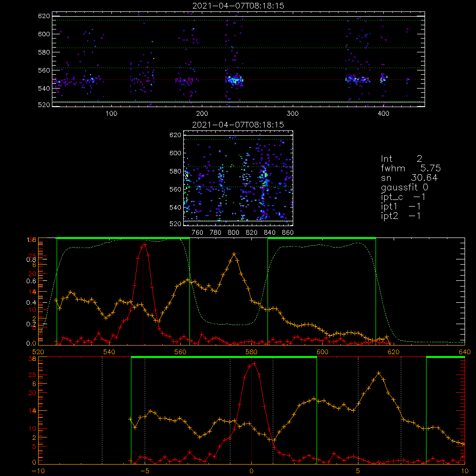Viewport: 476px width, 476px height.
Task: Click x-axis label 640 of profile plot
Action: coord(465,352)
